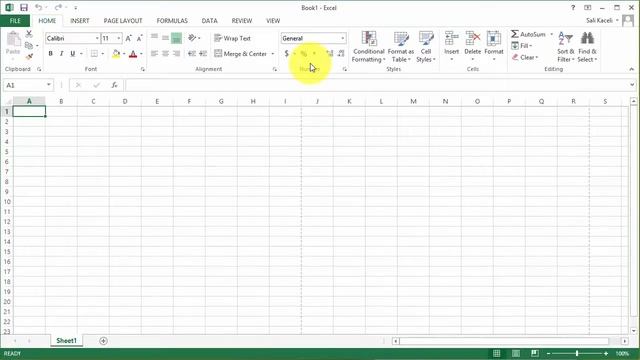Open Alignment settings dialog launcher
This screenshot has width=640, height=360.
point(274,69)
